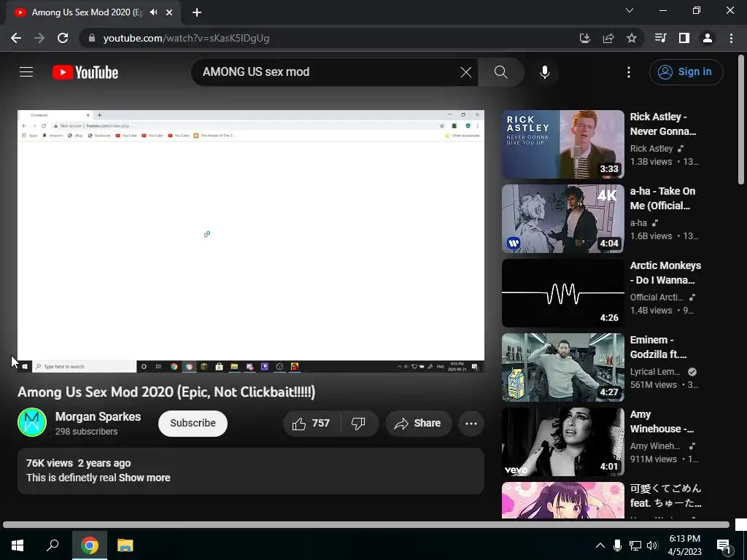Open a-ha Take On Me thumbnail
Image resolution: width=747 pixels, height=560 pixels.
[562, 219]
